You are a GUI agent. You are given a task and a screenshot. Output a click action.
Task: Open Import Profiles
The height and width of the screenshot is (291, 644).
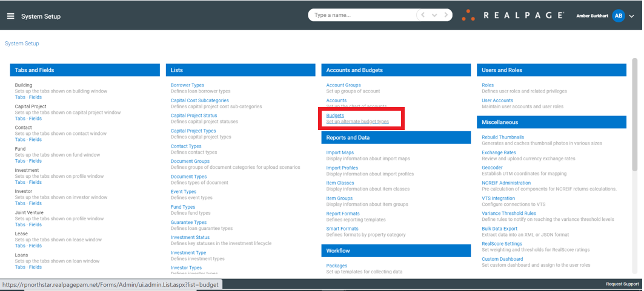[x=342, y=168]
